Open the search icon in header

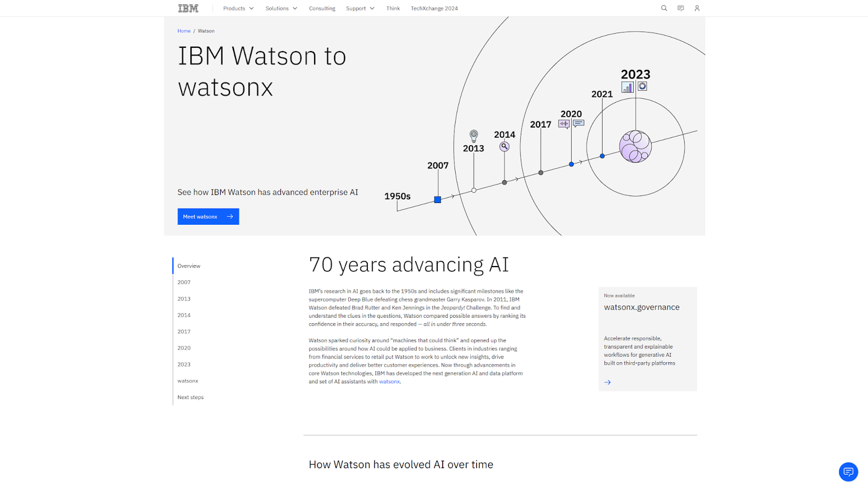(x=664, y=8)
